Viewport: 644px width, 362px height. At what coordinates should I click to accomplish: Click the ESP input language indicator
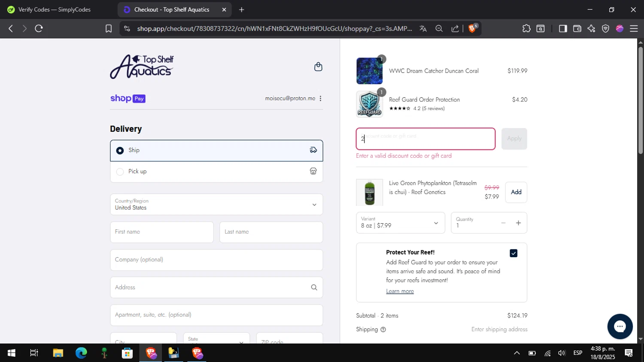coord(578,353)
